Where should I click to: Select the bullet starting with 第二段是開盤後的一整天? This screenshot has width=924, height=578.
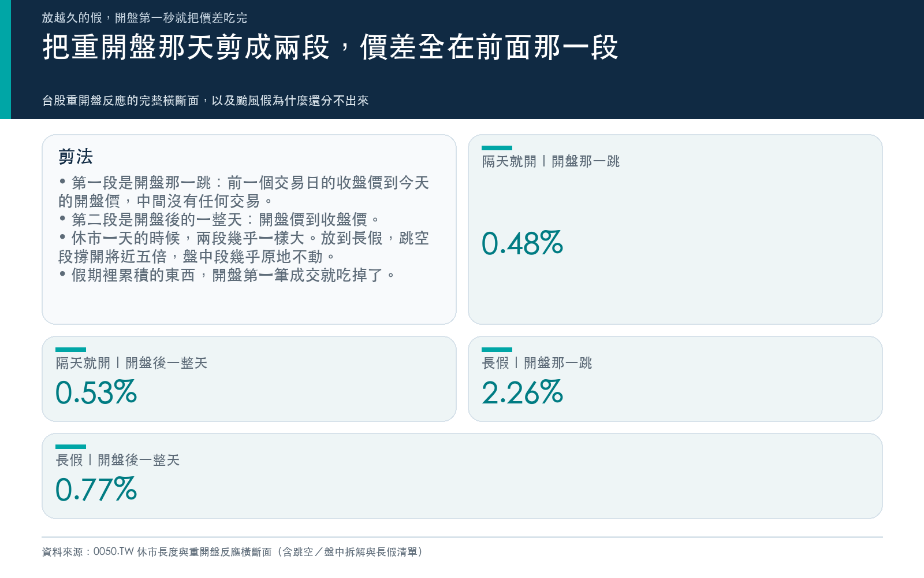pos(219,220)
